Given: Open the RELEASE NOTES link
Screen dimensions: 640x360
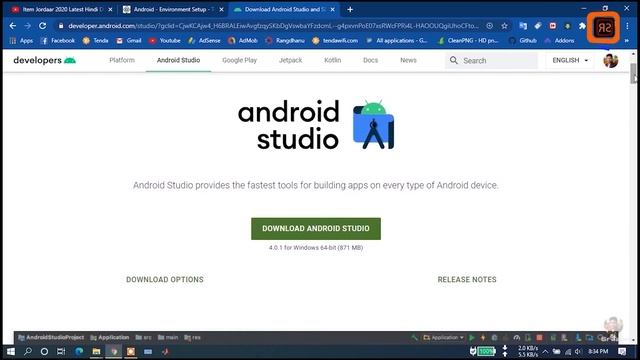Looking at the screenshot, I should point(467,280).
